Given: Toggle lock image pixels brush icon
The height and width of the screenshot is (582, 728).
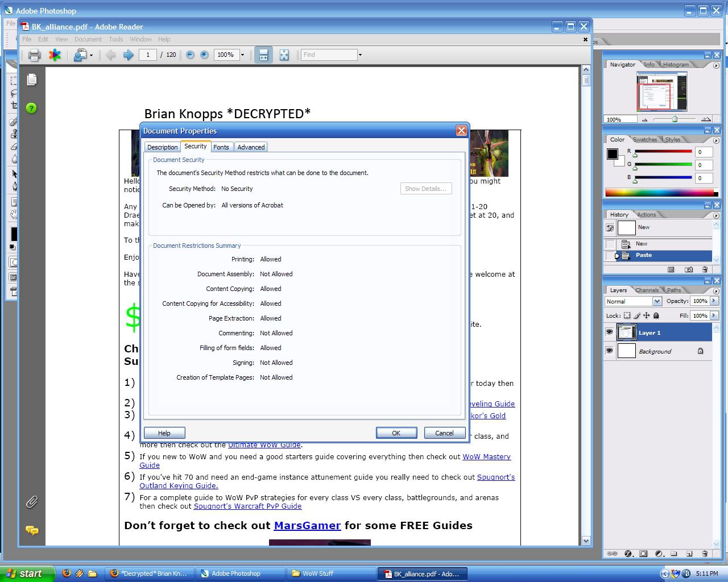Looking at the screenshot, I should coord(637,315).
